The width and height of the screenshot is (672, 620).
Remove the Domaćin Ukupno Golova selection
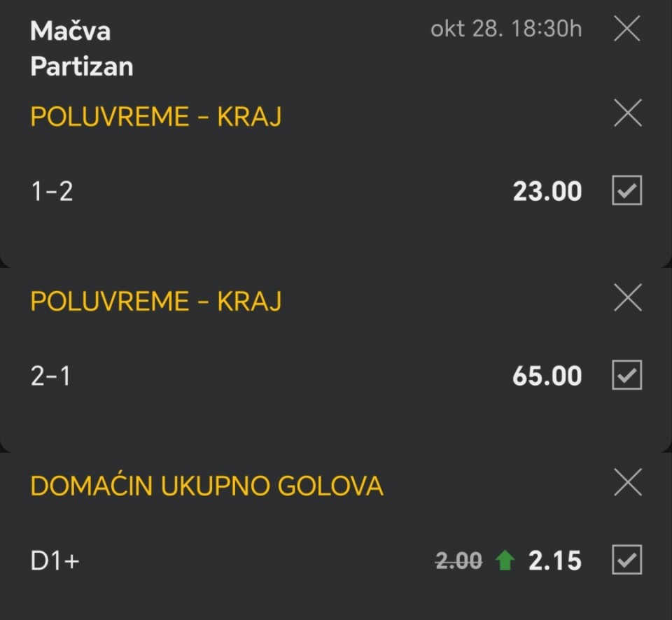pos(627,482)
